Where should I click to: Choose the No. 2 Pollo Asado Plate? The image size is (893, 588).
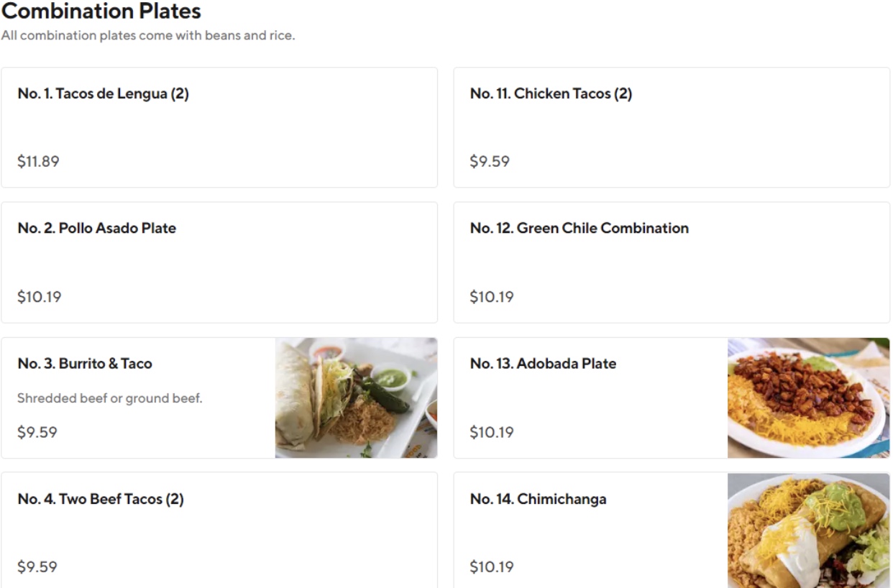96,228
